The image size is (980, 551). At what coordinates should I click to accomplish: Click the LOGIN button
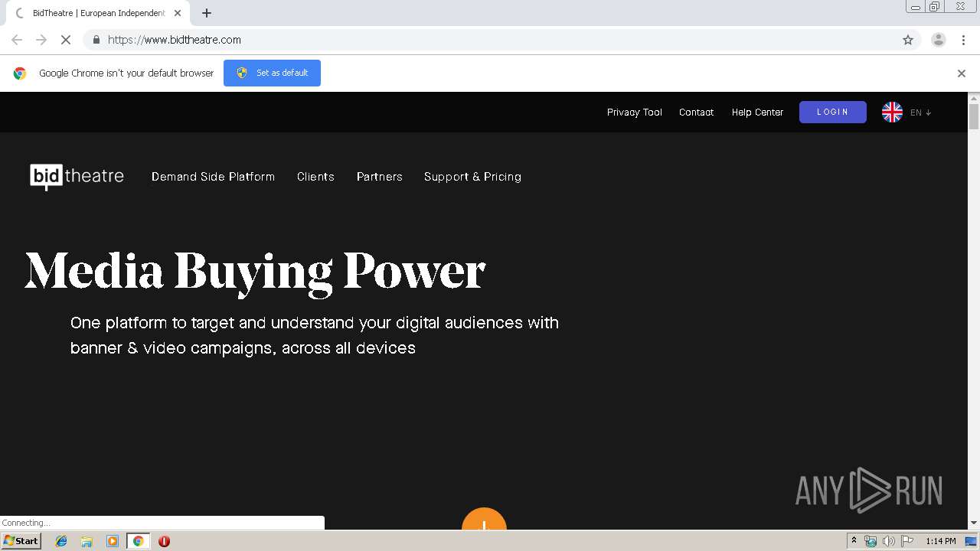coord(833,112)
